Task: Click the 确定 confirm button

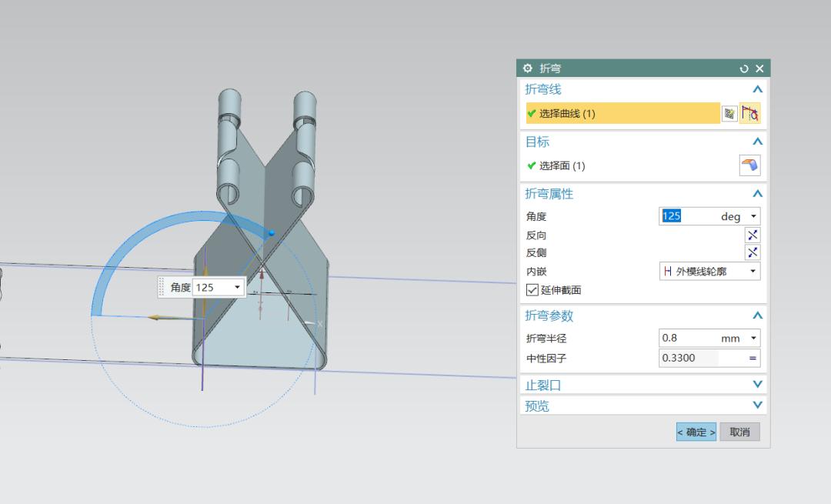Action: (x=695, y=432)
